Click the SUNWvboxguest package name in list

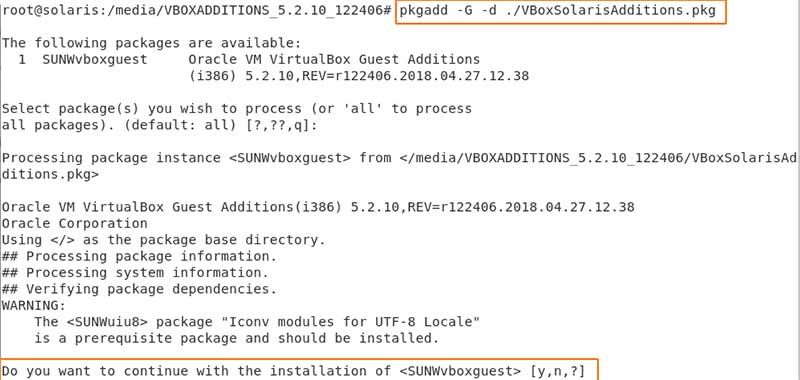95,60
